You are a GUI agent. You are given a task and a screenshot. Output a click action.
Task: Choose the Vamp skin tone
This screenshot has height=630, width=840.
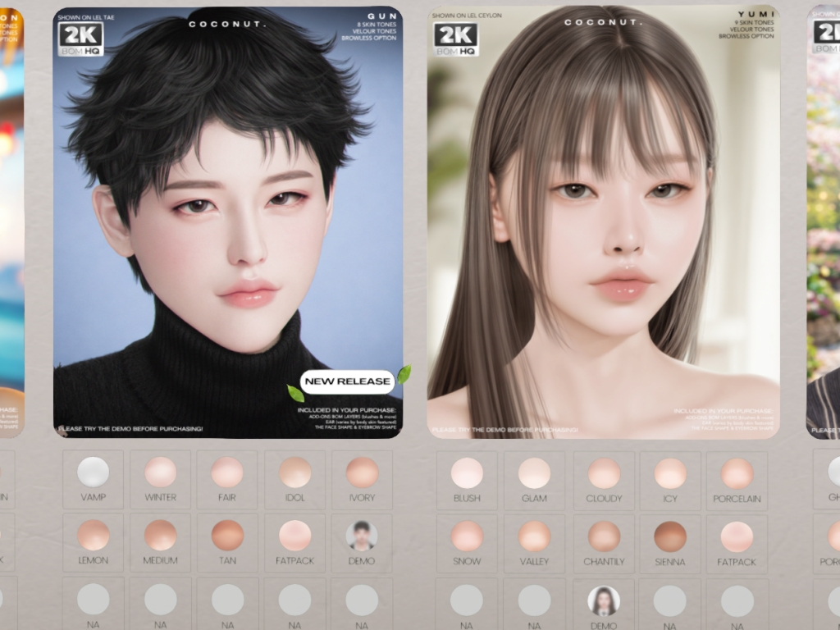(x=93, y=473)
